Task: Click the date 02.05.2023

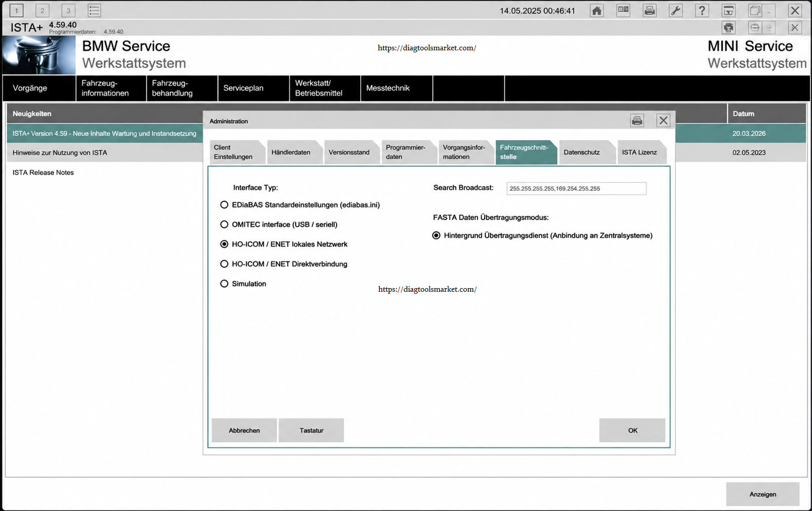Action: [749, 153]
